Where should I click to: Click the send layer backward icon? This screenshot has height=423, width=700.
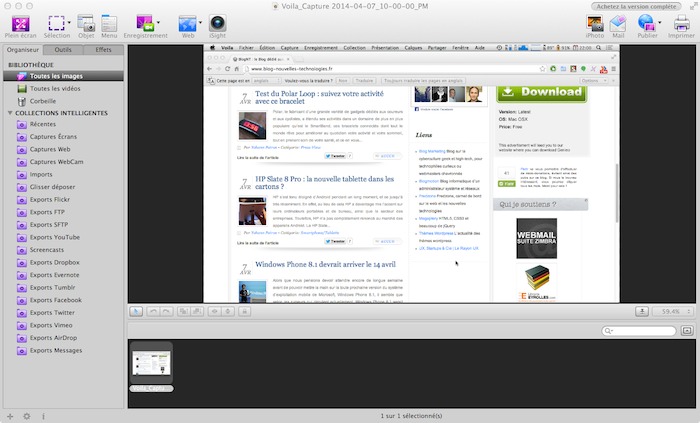coord(197,311)
